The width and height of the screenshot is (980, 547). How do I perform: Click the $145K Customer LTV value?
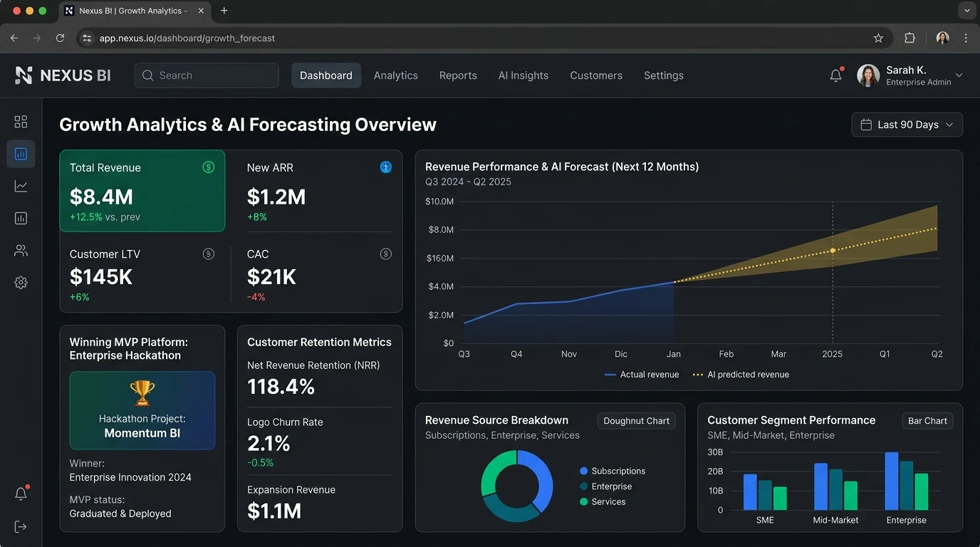[x=101, y=276]
